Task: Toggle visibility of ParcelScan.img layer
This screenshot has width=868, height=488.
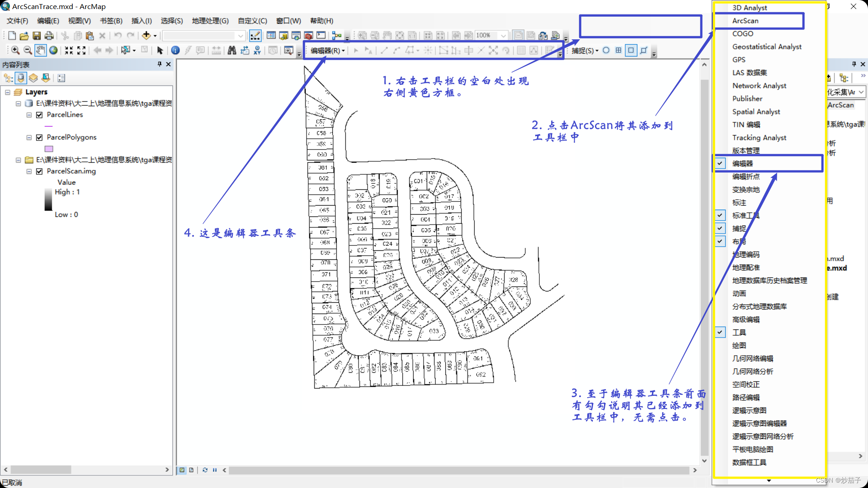Action: click(x=39, y=171)
